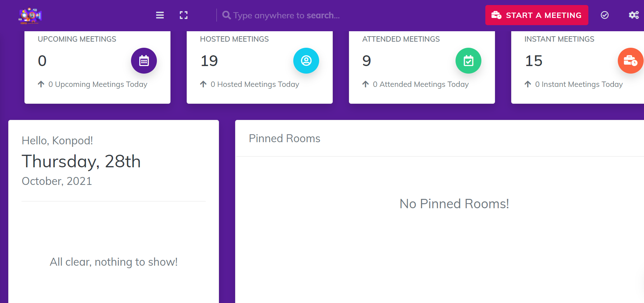Click the Pinned Rooms panel header
Viewport: 644px width, 303px height.
pyautogui.click(x=284, y=139)
